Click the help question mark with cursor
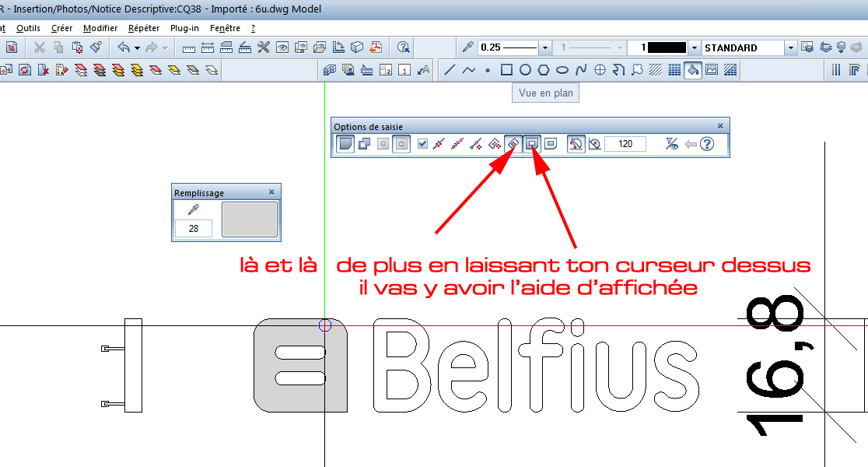The image size is (868, 467). (404, 47)
